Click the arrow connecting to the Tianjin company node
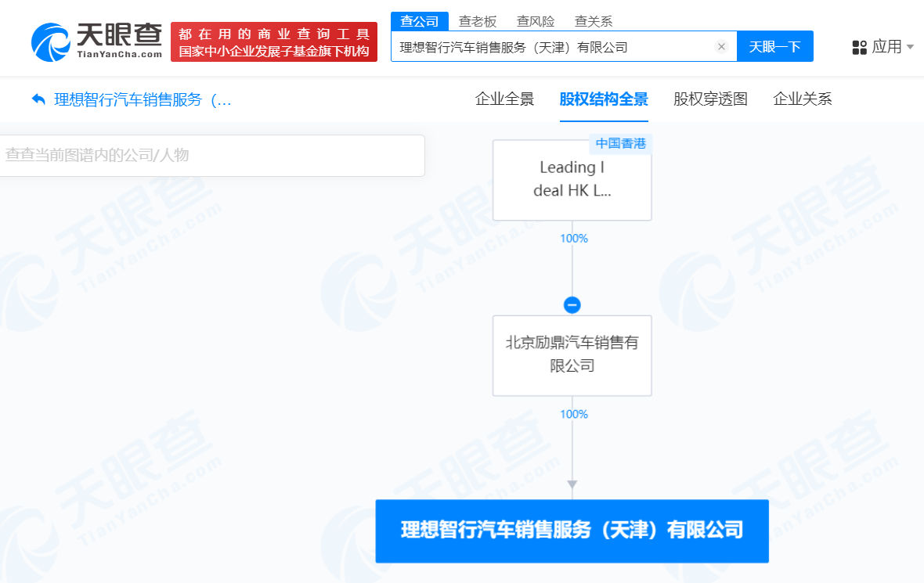This screenshot has width=924, height=583. point(572,484)
